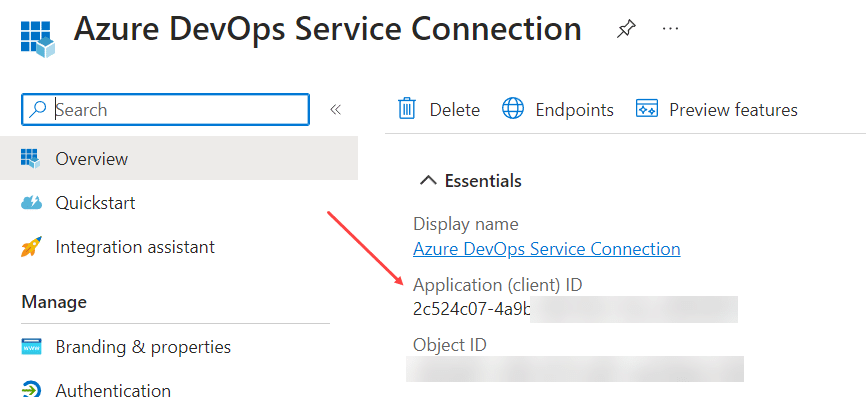Click the magnifier icon in the search box
The width and height of the screenshot is (866, 397).
38,109
